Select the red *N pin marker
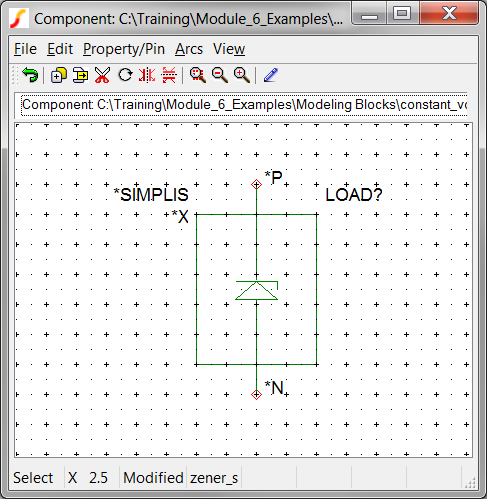 coord(256,394)
